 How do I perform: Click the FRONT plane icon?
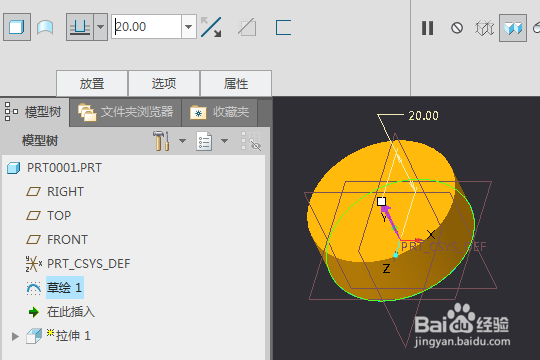coord(33,239)
